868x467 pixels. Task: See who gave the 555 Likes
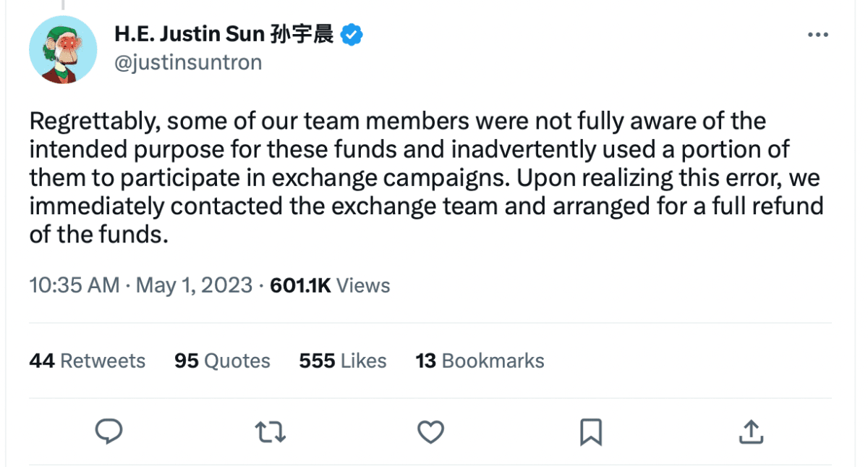pyautogui.click(x=343, y=361)
